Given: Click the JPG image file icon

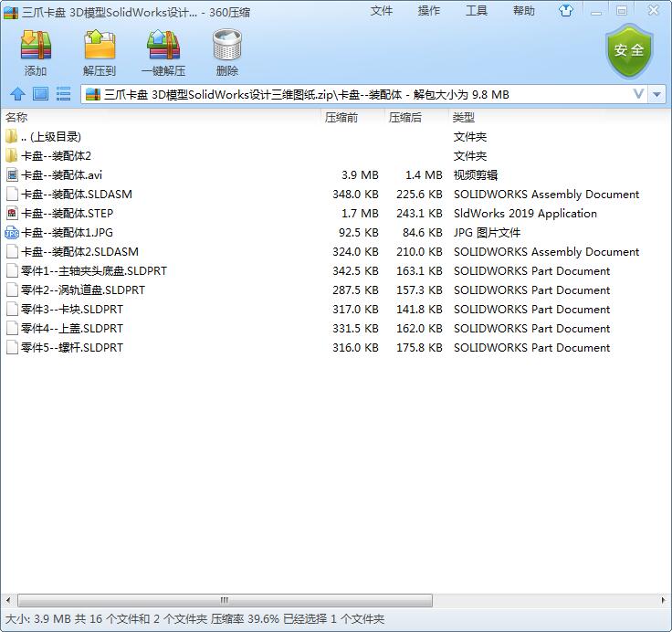Looking at the screenshot, I should pyautogui.click(x=12, y=232).
